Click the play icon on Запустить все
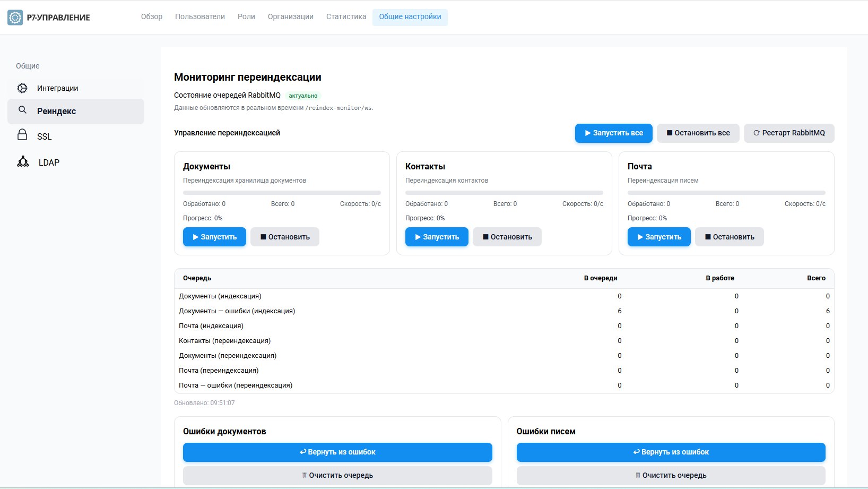Image resolution: width=868 pixels, height=489 pixels. point(587,133)
